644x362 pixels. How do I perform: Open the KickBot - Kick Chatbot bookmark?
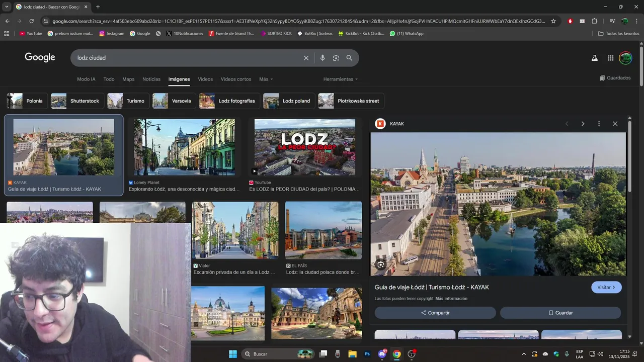coord(361,34)
